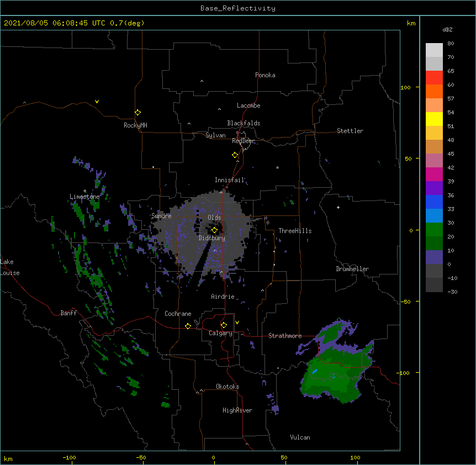
Task: Click the km unit label at bottom left
Action: pos(8,458)
